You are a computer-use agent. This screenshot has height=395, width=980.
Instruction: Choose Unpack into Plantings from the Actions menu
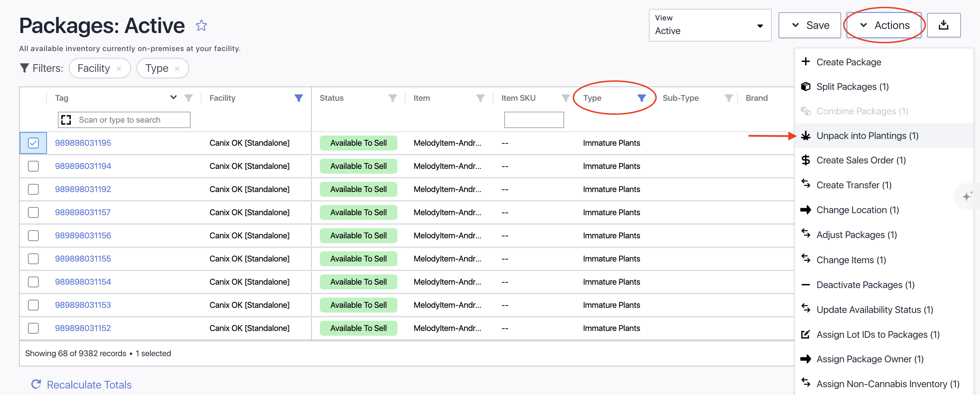tap(867, 136)
